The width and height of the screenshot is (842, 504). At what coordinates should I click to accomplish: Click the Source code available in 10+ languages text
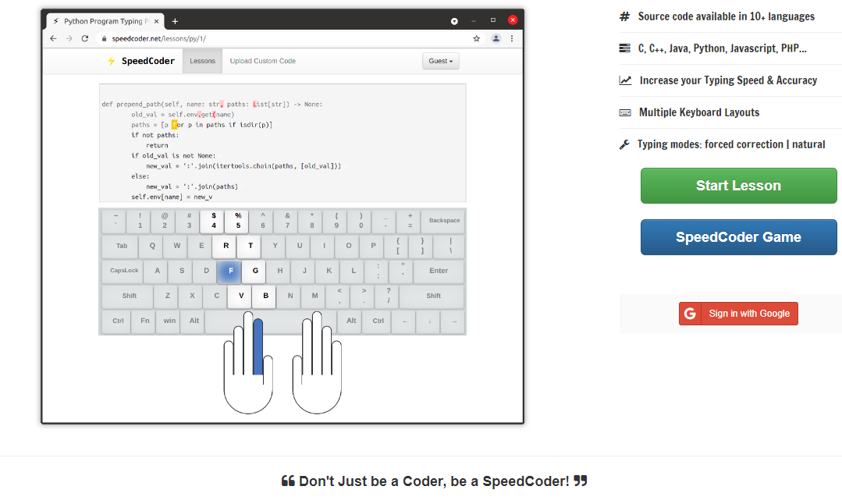point(726,16)
